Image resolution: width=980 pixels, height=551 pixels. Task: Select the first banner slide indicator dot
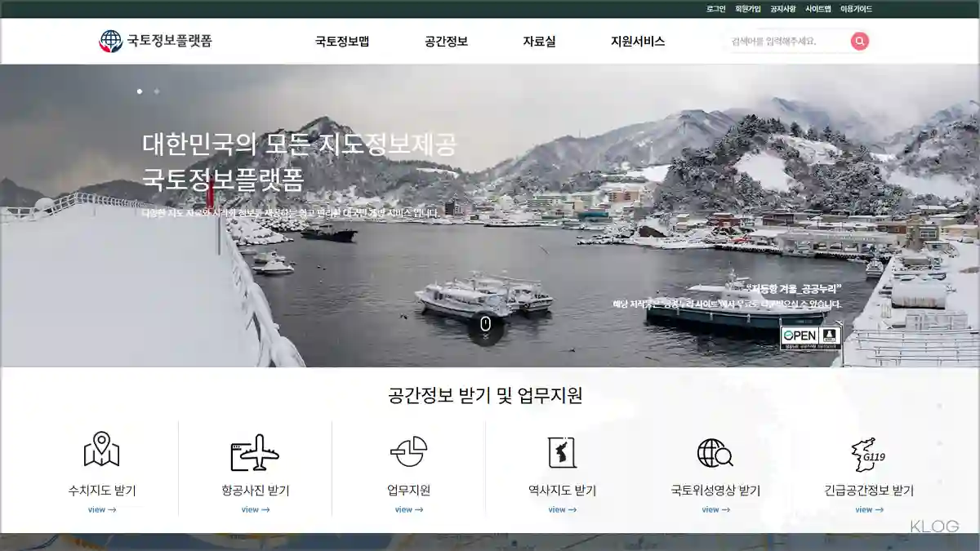pos(140,91)
